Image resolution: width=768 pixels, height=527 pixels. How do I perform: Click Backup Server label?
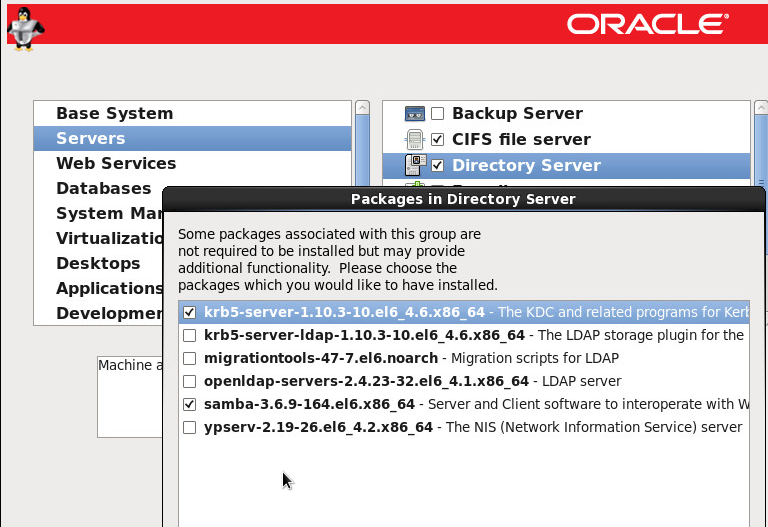pos(517,114)
